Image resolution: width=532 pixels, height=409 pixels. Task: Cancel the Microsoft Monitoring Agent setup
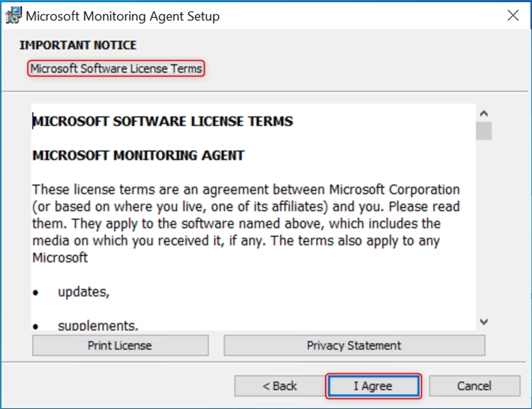[474, 386]
